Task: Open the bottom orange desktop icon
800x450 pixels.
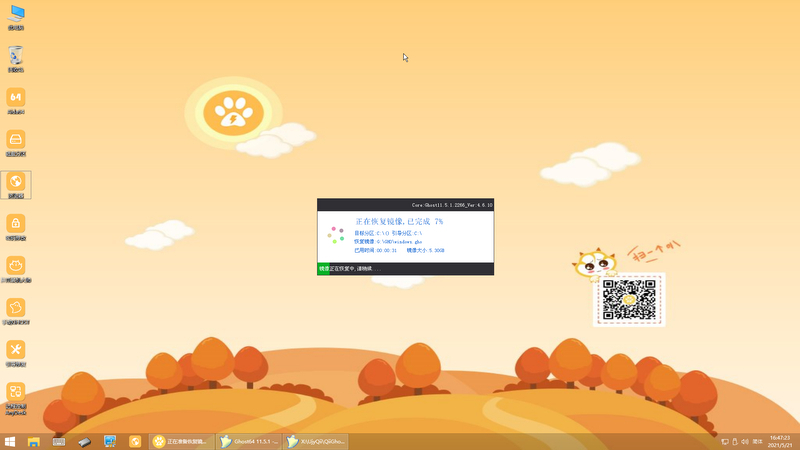Action: tap(16, 392)
